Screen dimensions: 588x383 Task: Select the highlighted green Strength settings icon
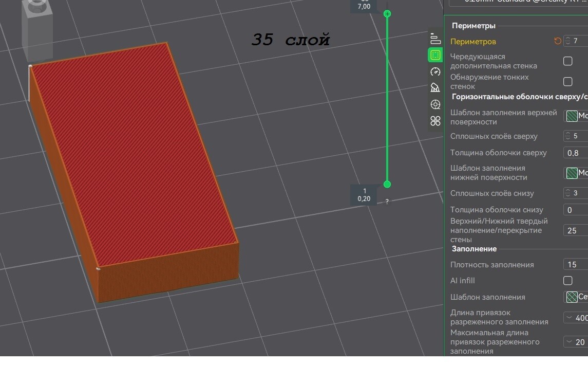435,55
